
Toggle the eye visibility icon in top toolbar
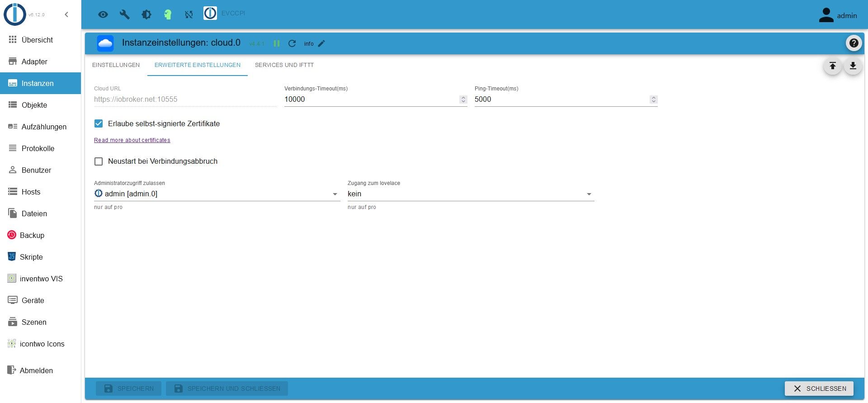click(103, 14)
